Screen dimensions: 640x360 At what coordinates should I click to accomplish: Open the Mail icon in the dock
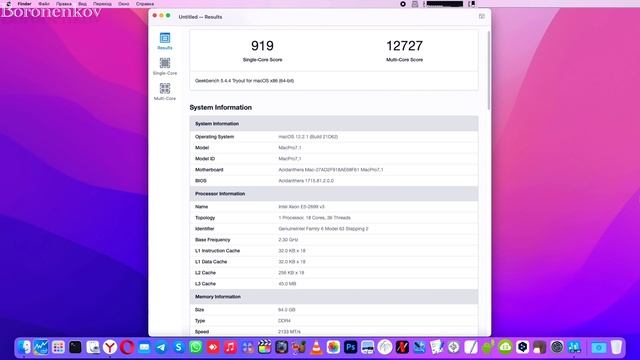144,347
